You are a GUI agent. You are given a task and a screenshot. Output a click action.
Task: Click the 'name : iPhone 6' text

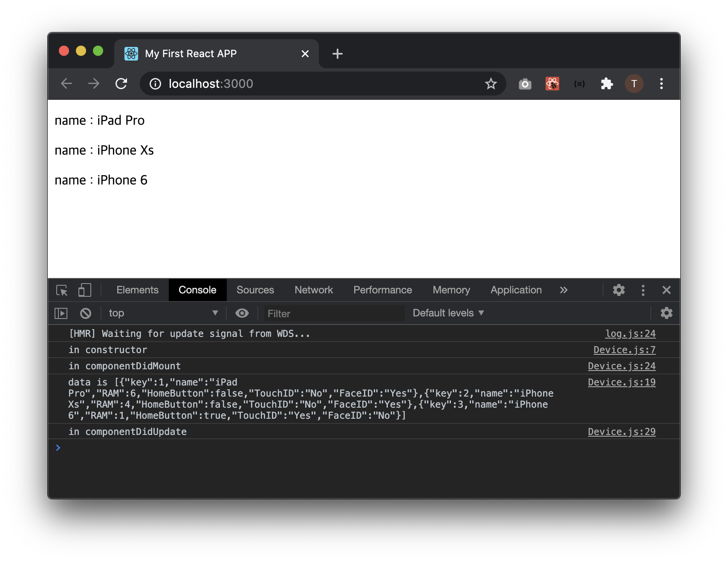tap(101, 180)
